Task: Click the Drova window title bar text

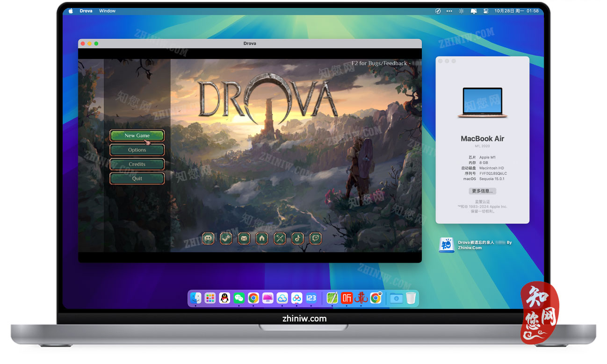Action: (x=250, y=43)
